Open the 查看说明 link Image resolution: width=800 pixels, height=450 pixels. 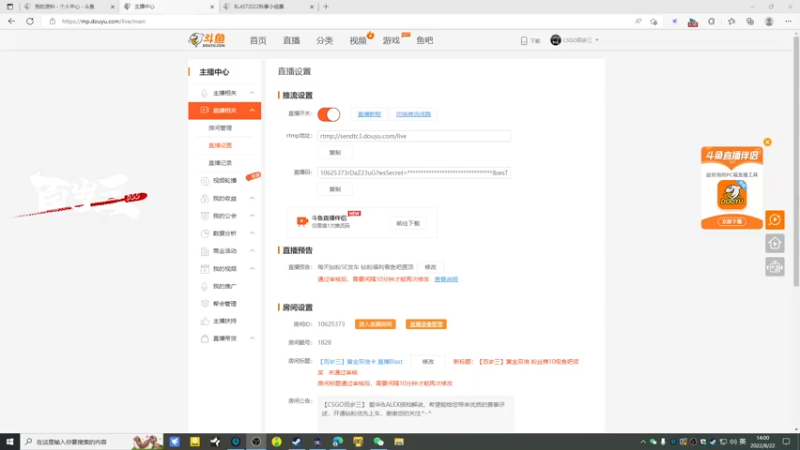click(446, 279)
